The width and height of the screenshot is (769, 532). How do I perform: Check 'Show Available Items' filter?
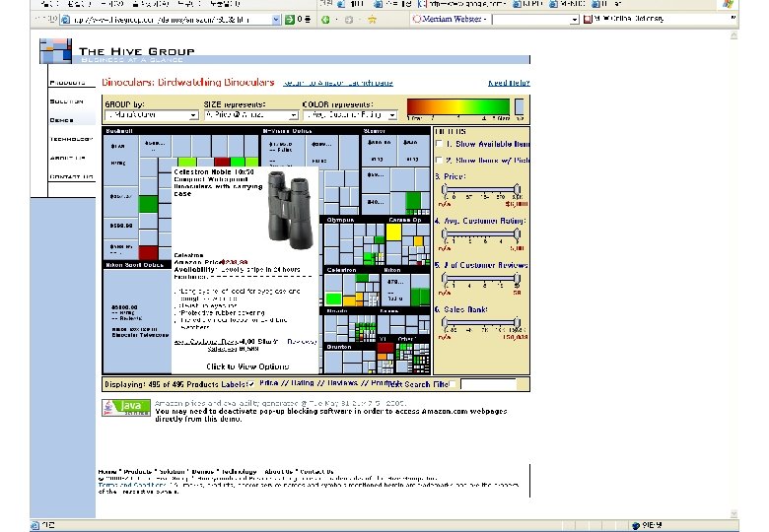pyautogui.click(x=439, y=144)
